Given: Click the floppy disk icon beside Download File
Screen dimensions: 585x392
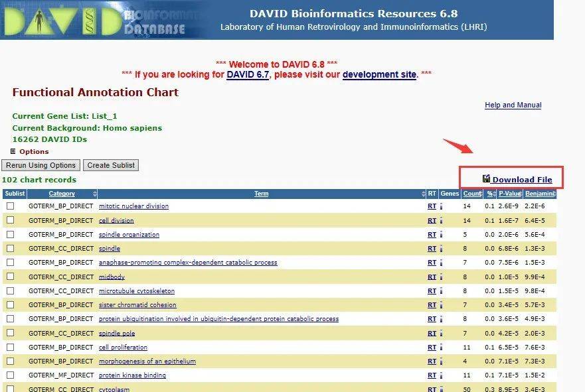Looking at the screenshot, I should pyautogui.click(x=486, y=179).
